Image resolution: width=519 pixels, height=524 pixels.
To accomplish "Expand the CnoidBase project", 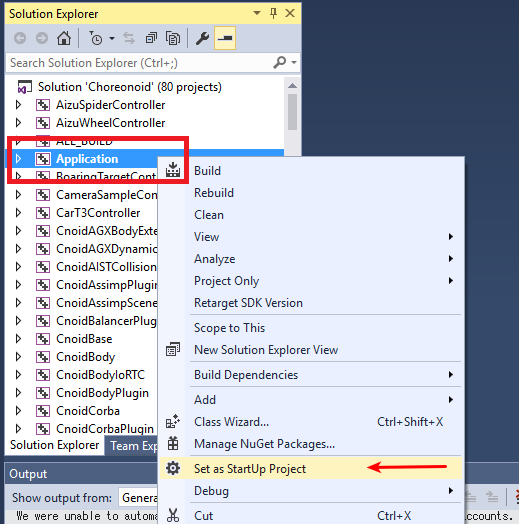I will (18, 339).
